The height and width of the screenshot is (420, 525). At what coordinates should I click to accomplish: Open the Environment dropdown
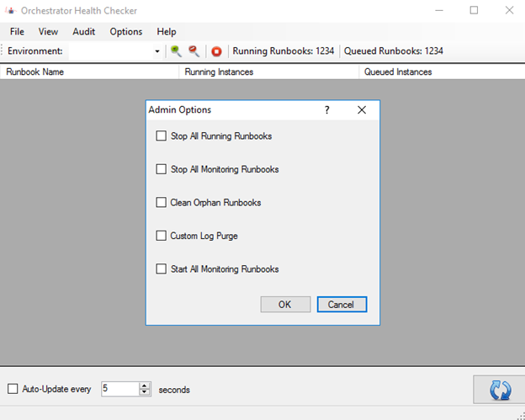[x=156, y=51]
